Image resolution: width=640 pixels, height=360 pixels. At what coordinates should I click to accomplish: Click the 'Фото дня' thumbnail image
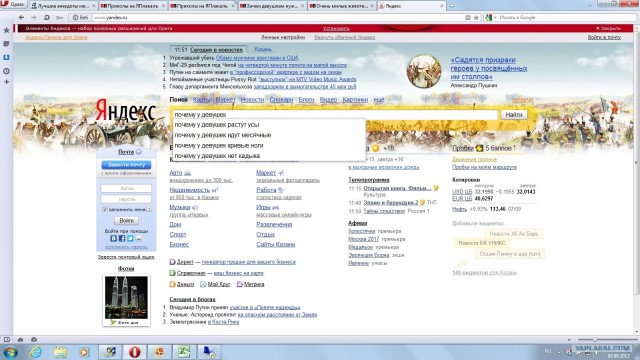click(126, 297)
